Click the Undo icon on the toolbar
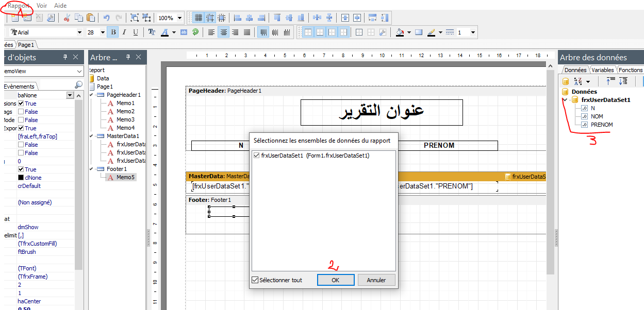 click(x=107, y=17)
